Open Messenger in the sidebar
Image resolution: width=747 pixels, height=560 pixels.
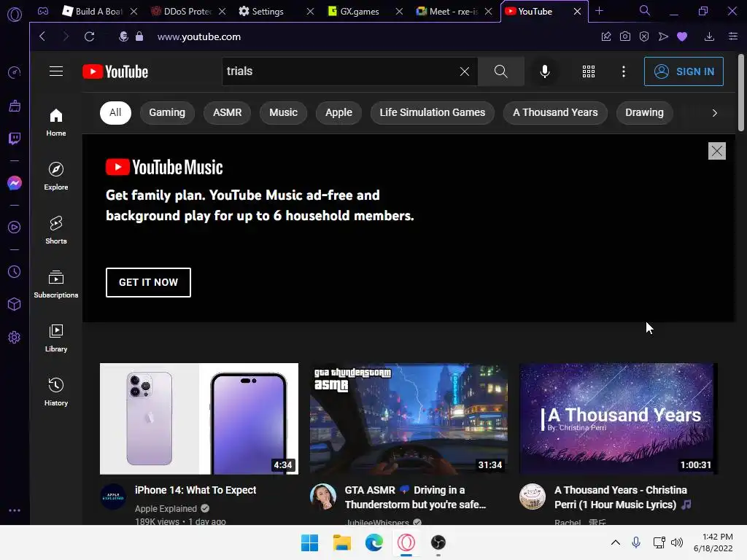15,183
